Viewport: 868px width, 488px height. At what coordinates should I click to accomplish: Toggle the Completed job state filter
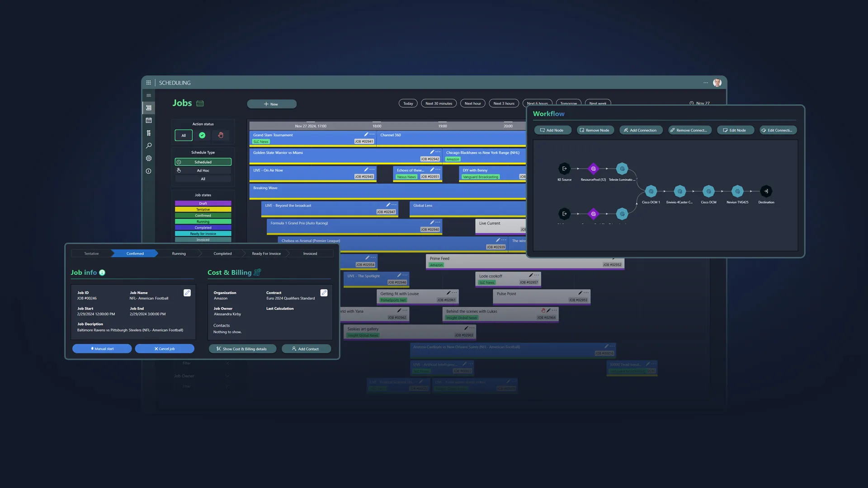203,228
